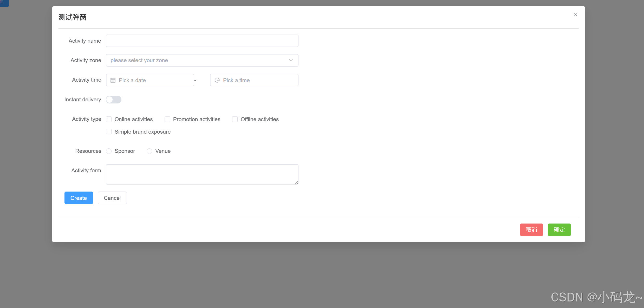
Task: Click the calendar icon in date picker
Action: (x=113, y=80)
